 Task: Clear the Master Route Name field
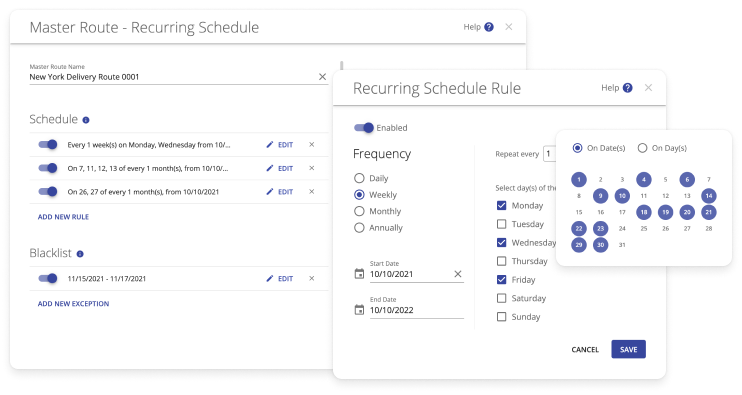tap(322, 77)
